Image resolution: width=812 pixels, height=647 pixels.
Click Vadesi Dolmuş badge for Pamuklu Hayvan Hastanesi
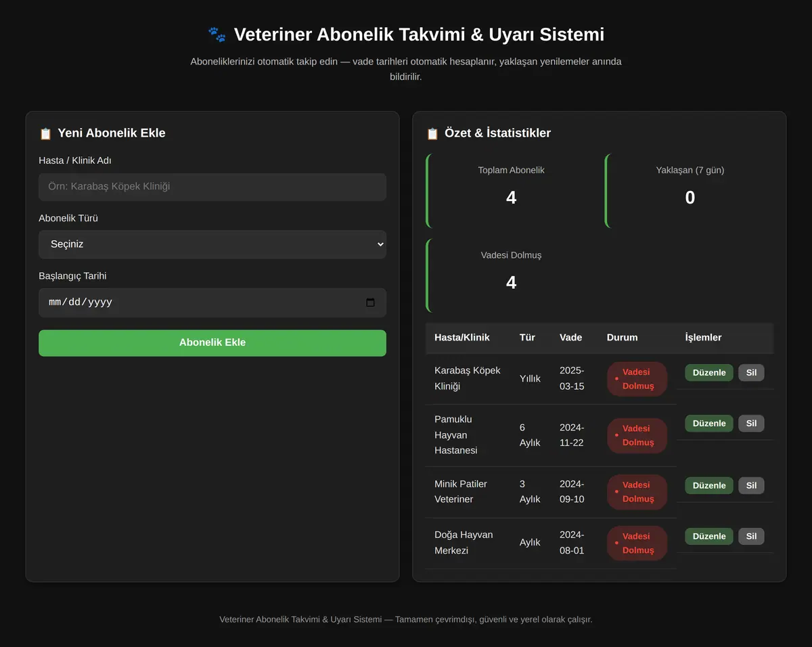click(637, 435)
